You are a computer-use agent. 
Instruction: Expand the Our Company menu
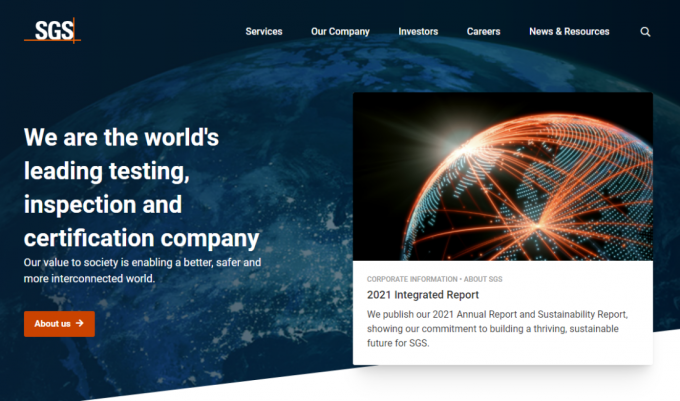(340, 32)
